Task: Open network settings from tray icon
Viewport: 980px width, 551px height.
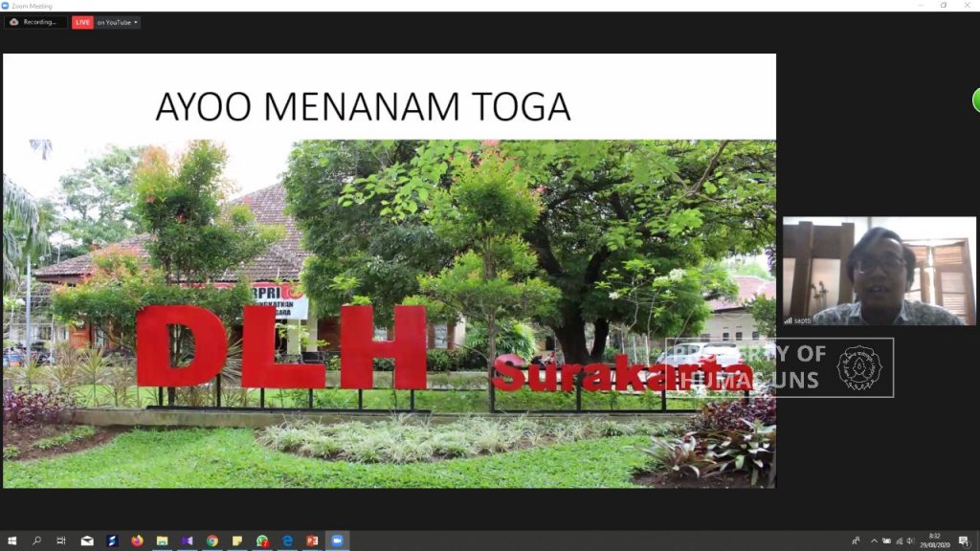Action: pyautogui.click(x=899, y=541)
